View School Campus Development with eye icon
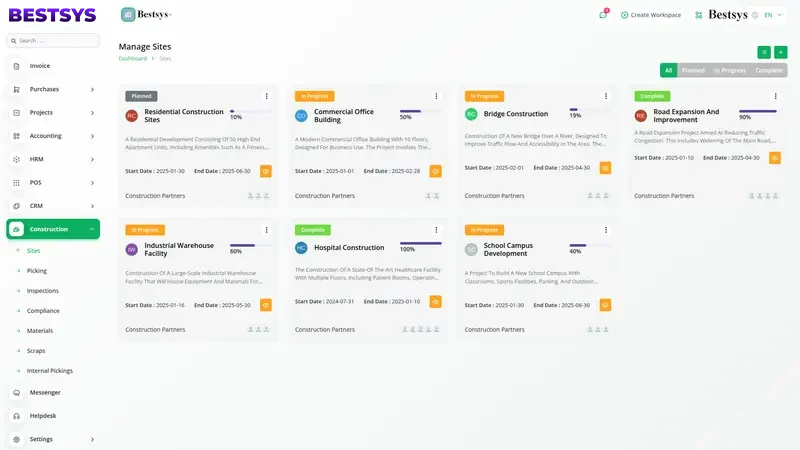This screenshot has height=450, width=800. [x=605, y=305]
